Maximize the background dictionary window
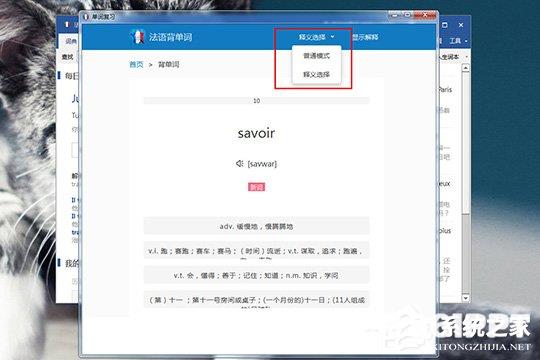This screenshot has width=540, height=360. [x=445, y=25]
